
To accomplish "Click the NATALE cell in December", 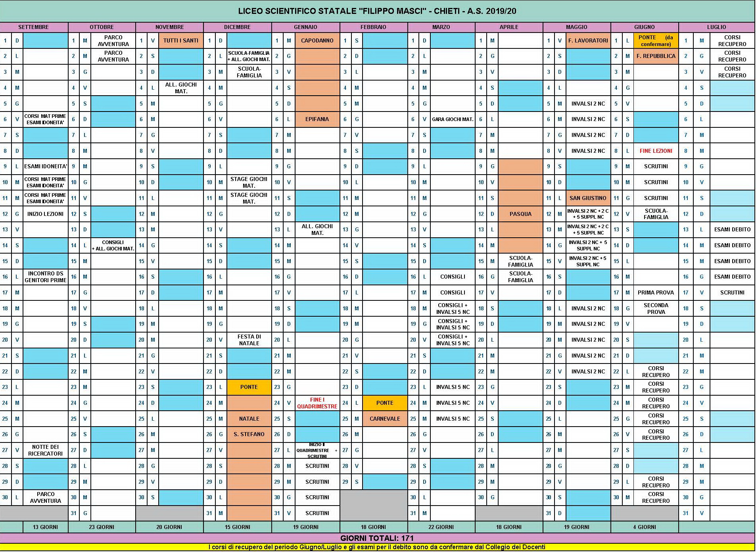I will pos(249,419).
